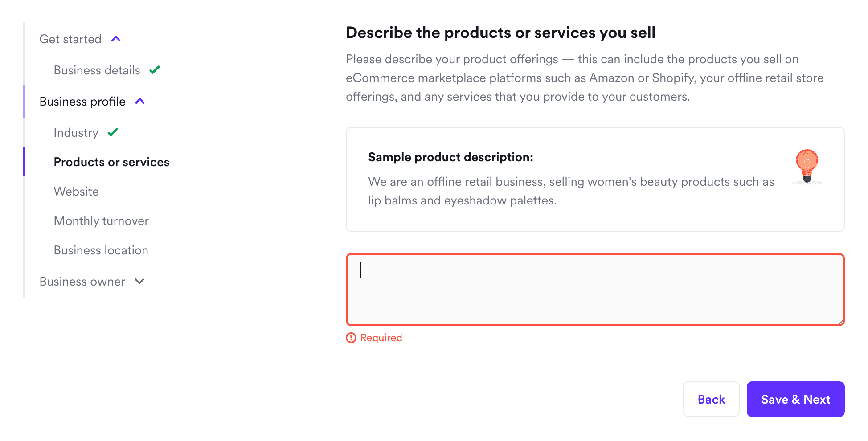Click the red Required warning icon

[351, 338]
